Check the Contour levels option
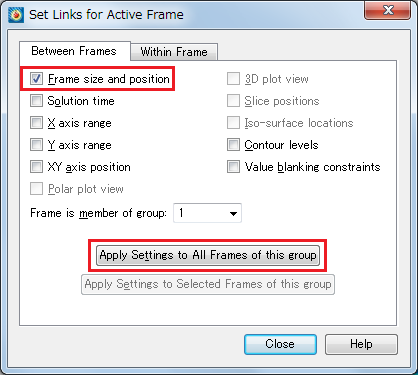 (x=233, y=145)
